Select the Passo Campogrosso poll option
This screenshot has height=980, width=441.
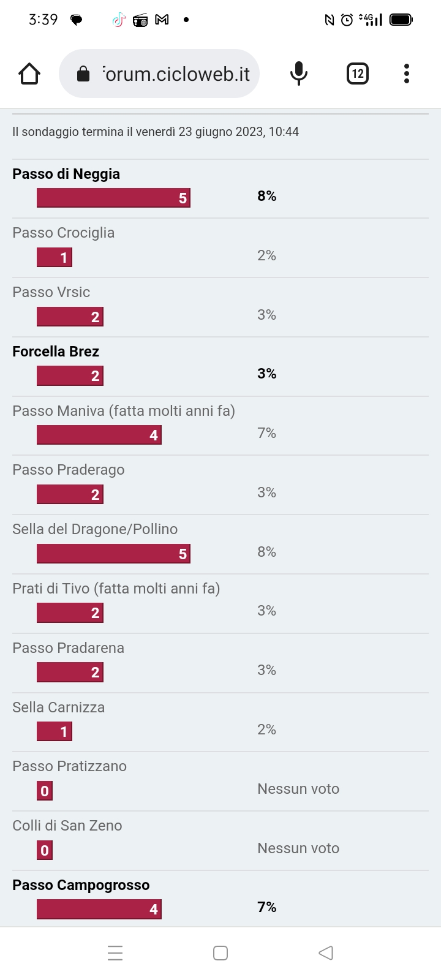pos(81,885)
